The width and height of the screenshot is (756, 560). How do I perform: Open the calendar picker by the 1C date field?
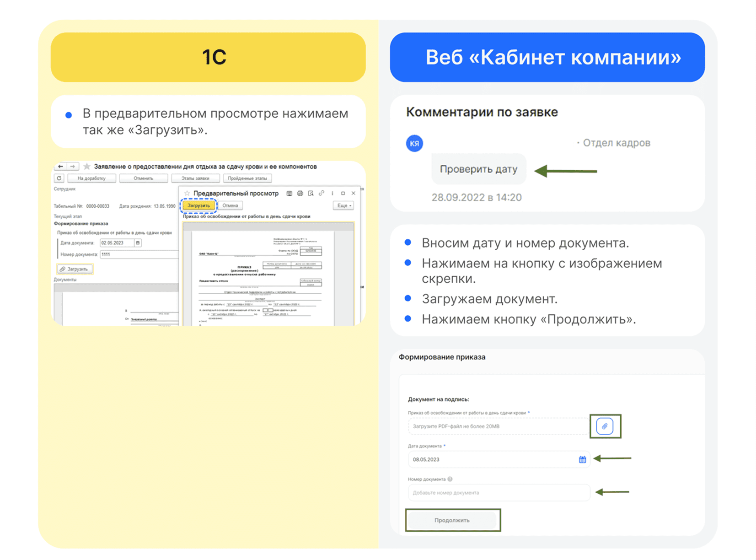[138, 243]
